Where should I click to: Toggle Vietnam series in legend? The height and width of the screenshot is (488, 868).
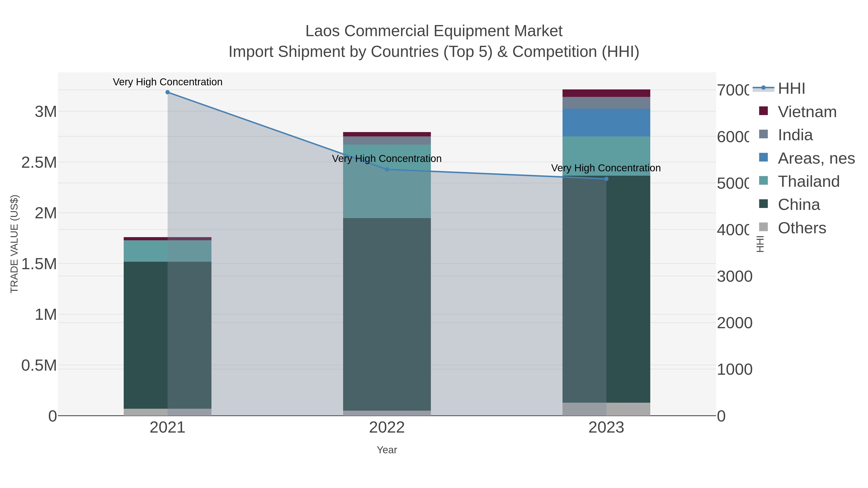click(x=798, y=112)
